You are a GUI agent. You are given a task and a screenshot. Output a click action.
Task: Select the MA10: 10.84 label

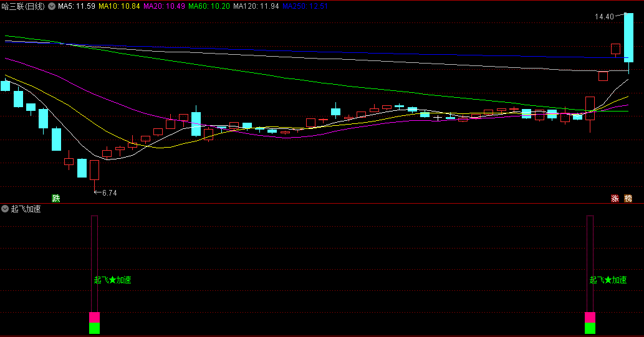[119, 6]
